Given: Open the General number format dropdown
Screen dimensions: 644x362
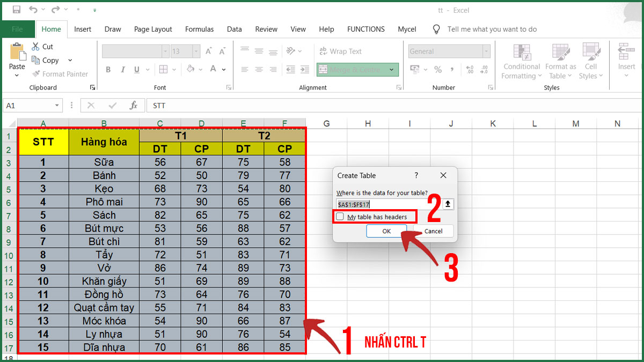Looking at the screenshot, I should coord(486,51).
